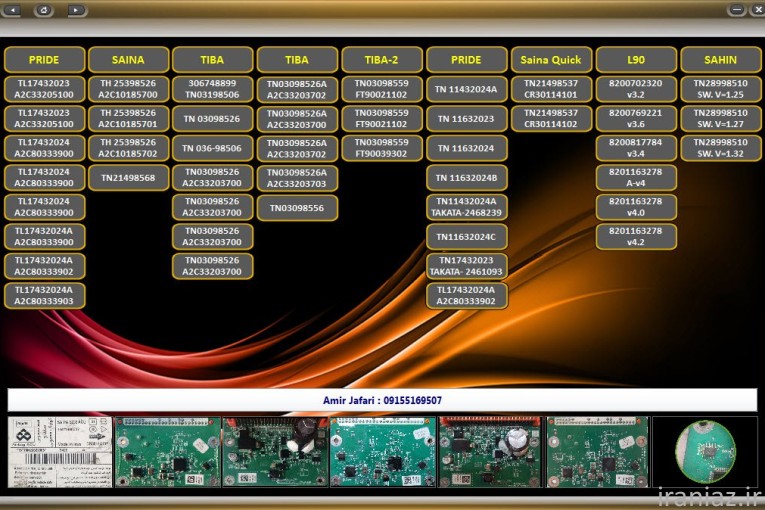
Task: Choose TN21498537 CR30114102 under Saina Quick
Action: (x=551, y=119)
